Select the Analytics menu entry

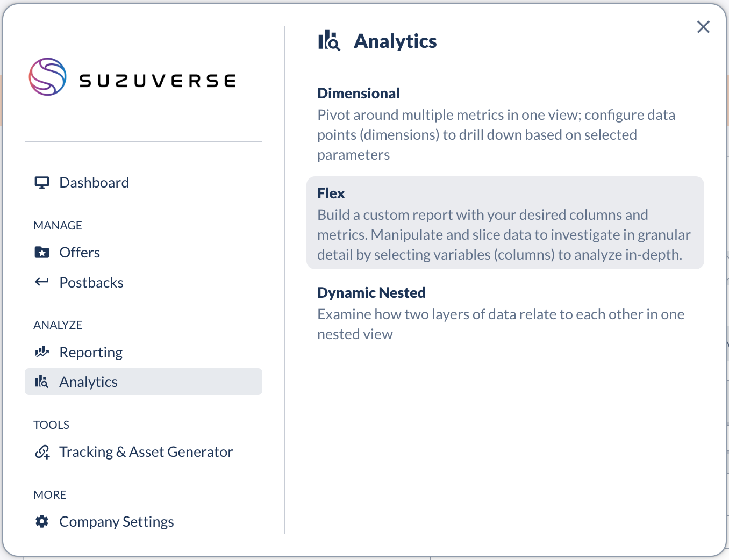tap(89, 382)
